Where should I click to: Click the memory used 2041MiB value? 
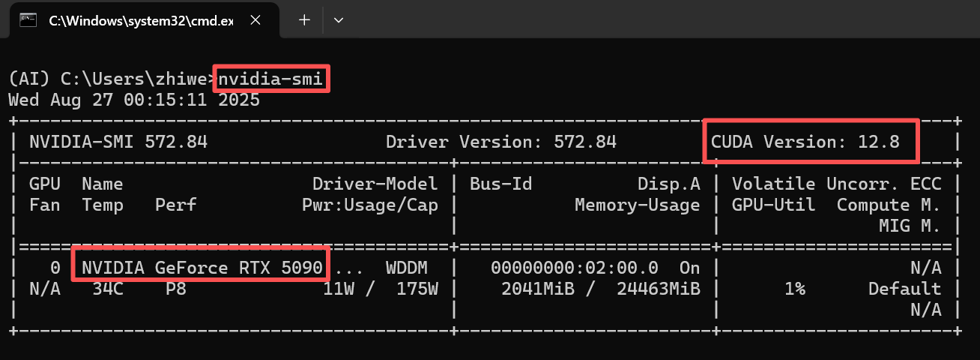(x=538, y=289)
